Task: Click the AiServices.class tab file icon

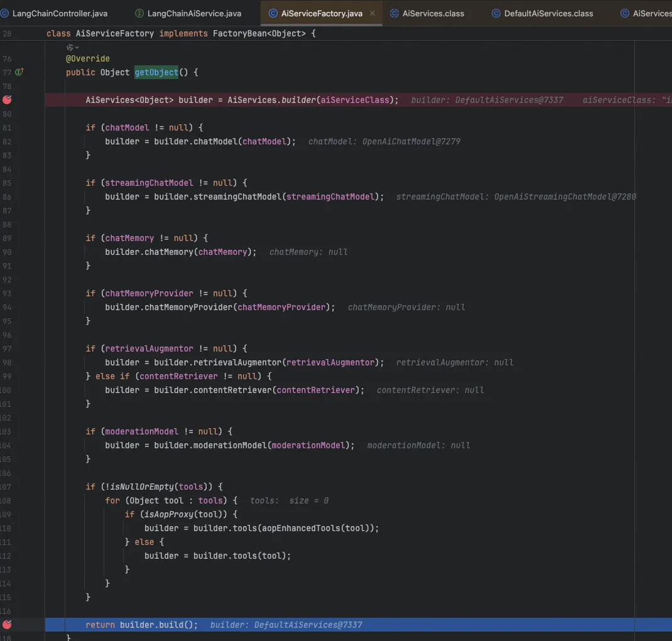Action: pyautogui.click(x=394, y=13)
